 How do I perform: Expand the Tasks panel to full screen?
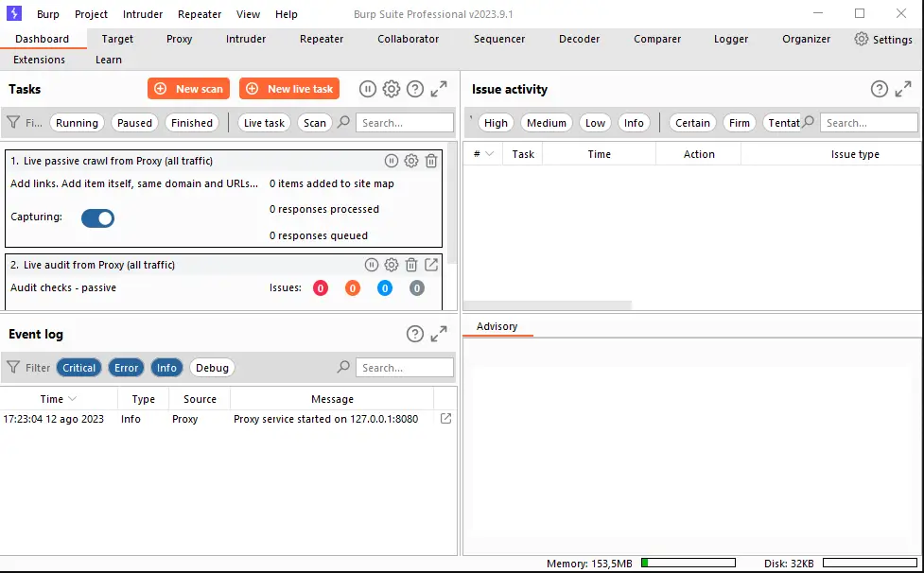point(438,88)
